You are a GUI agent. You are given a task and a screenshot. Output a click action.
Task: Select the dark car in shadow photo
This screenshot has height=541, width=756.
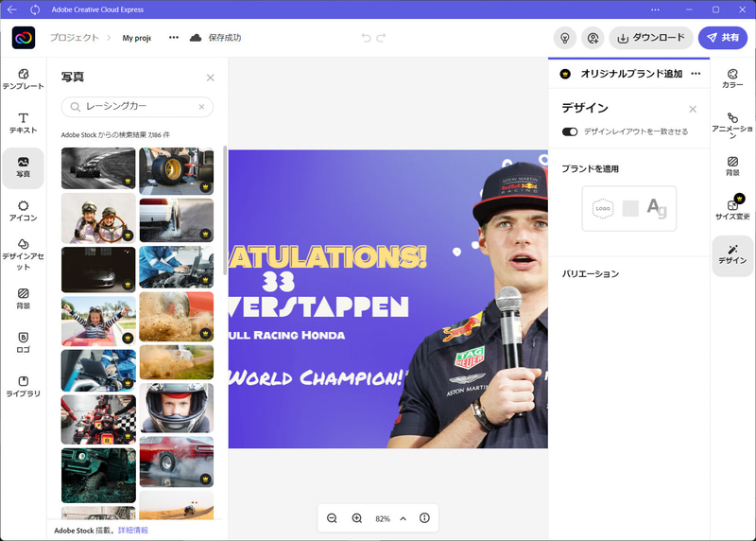[98, 270]
